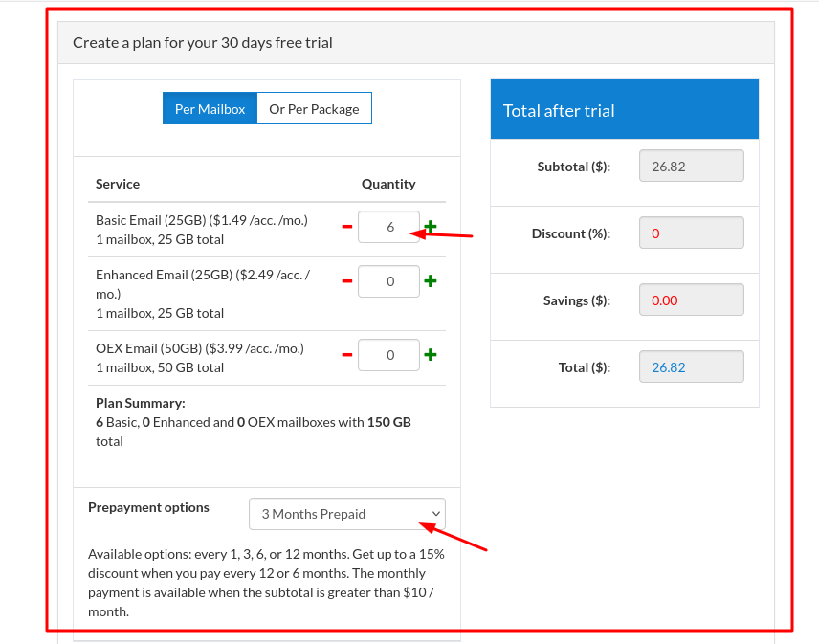Viewport: 819px width, 644px height.
Task: Increase Basic Email quantity with green plus
Action: pyautogui.click(x=431, y=227)
